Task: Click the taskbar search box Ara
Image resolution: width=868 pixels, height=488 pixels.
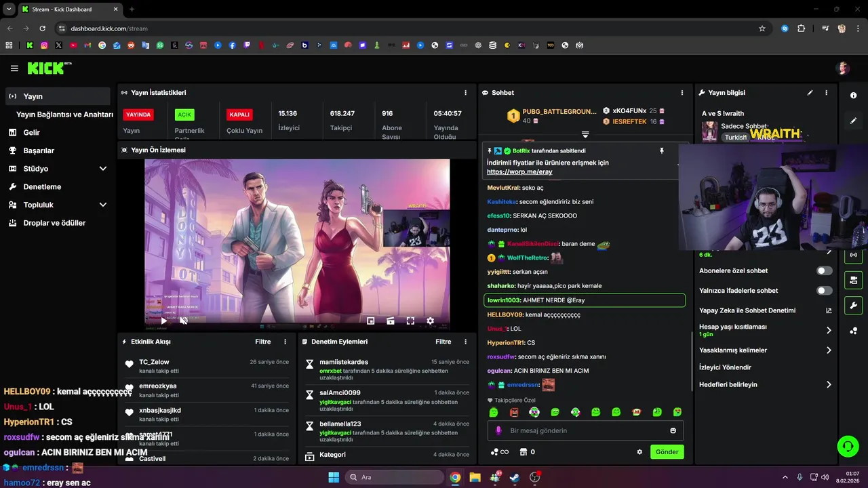Action: (394, 477)
